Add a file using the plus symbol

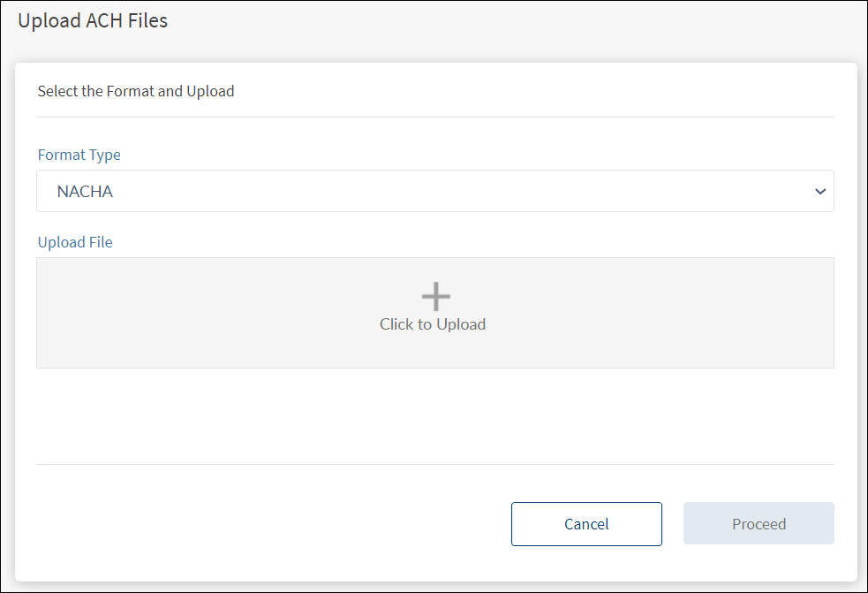[436, 296]
